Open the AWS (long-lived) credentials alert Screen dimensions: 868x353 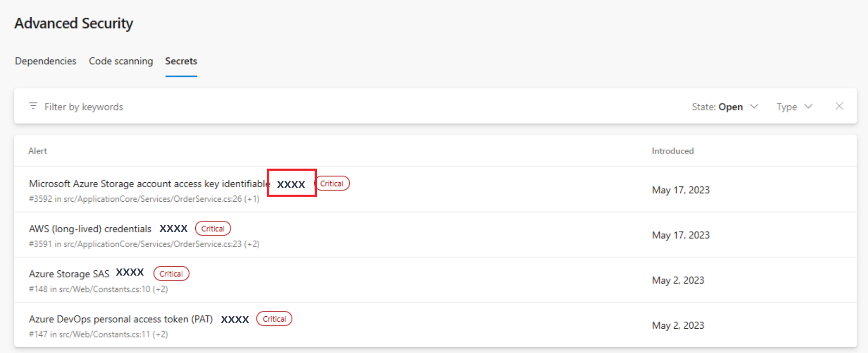(90, 229)
